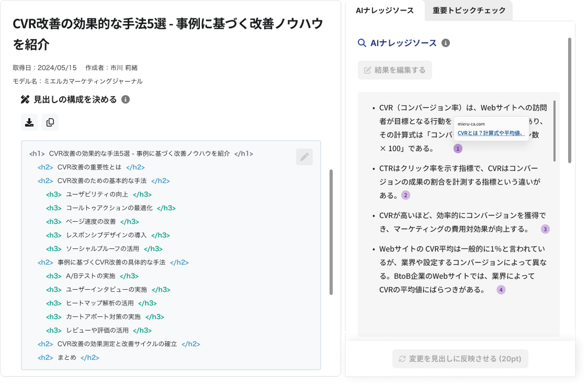Click the heading outline panel scrollbar
The width and height of the screenshot is (588, 387).
(330, 232)
